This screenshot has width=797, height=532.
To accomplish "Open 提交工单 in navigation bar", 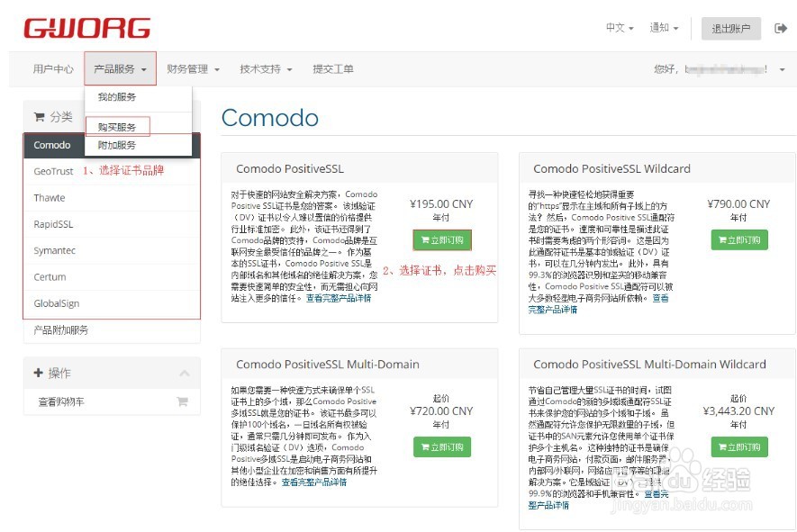I will (333, 69).
